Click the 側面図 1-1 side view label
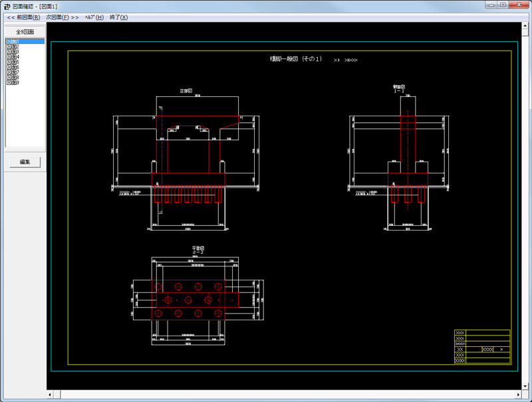This screenshot has height=402, width=532. point(399,89)
